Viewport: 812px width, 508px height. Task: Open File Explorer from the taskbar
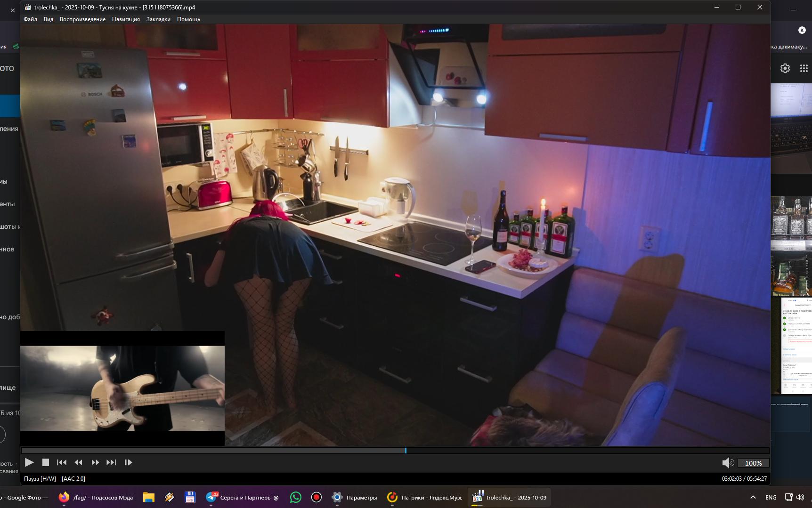point(149,498)
